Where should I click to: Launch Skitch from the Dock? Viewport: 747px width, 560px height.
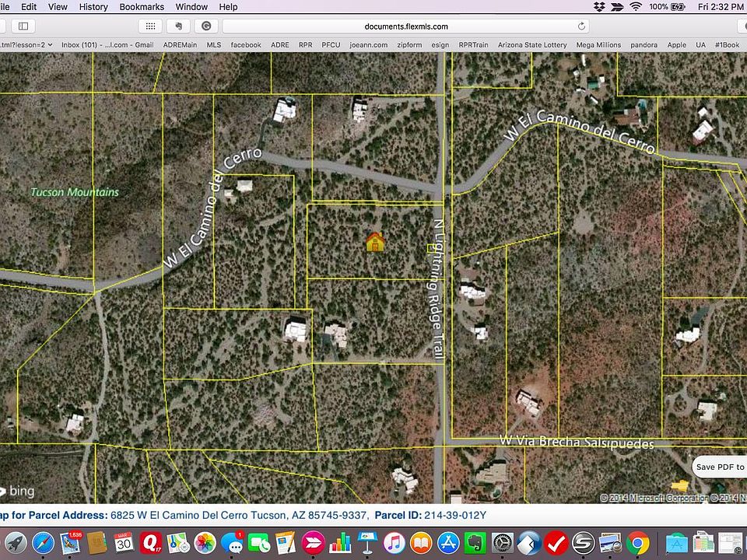pyautogui.click(x=313, y=543)
